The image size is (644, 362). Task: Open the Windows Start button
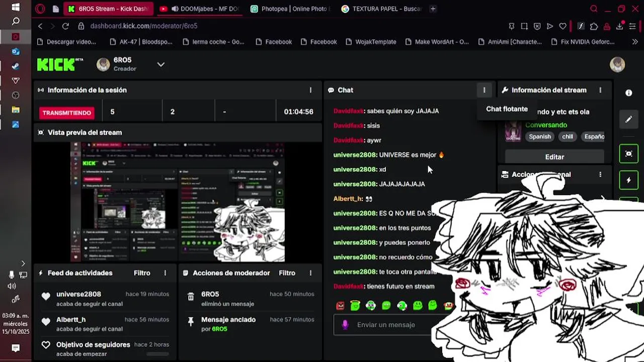pos(16,8)
